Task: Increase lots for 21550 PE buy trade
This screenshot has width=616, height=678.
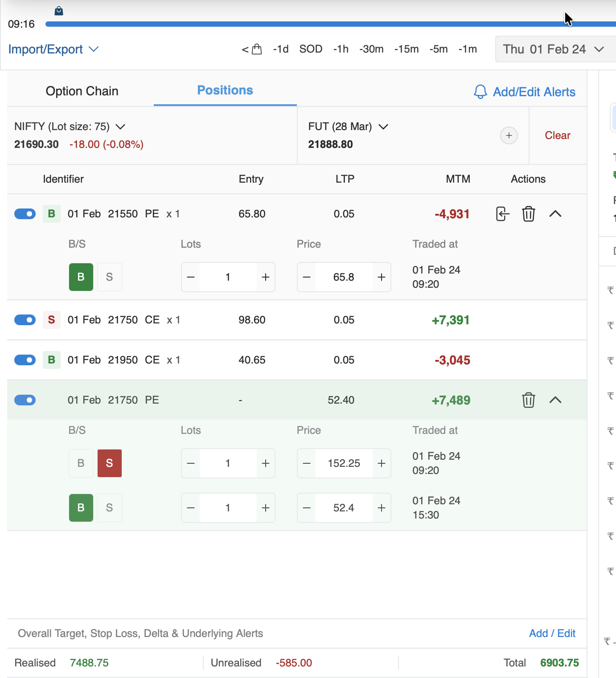Action: pyautogui.click(x=266, y=277)
